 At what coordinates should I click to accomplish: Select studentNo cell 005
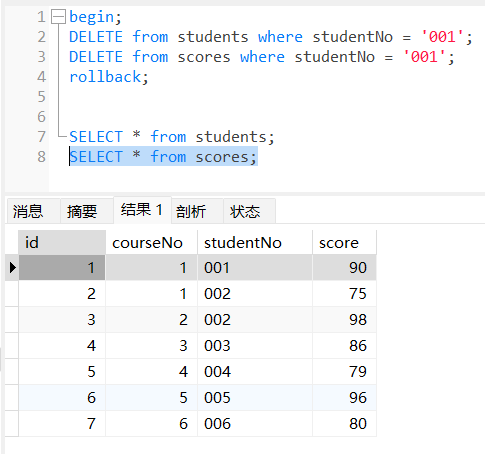[x=255, y=398]
